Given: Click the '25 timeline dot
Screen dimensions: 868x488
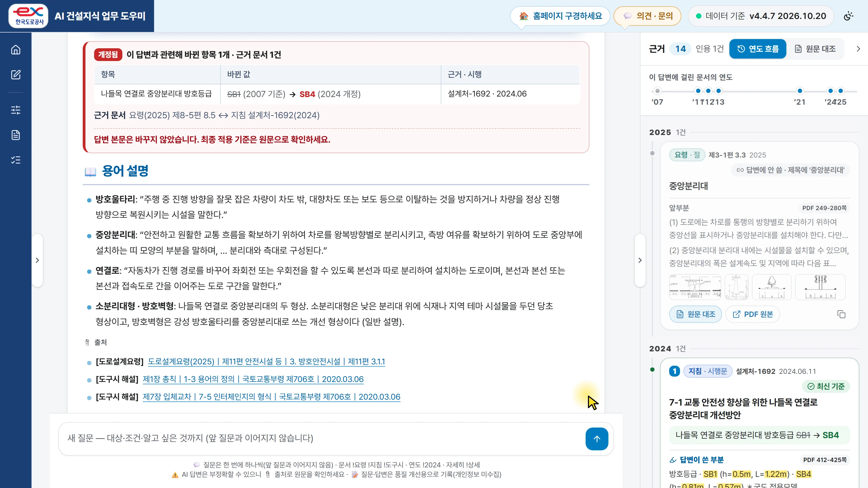Looking at the screenshot, I should [841, 91].
